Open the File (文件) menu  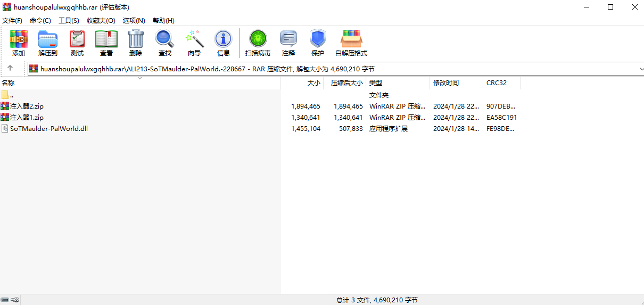pyautogui.click(x=12, y=20)
